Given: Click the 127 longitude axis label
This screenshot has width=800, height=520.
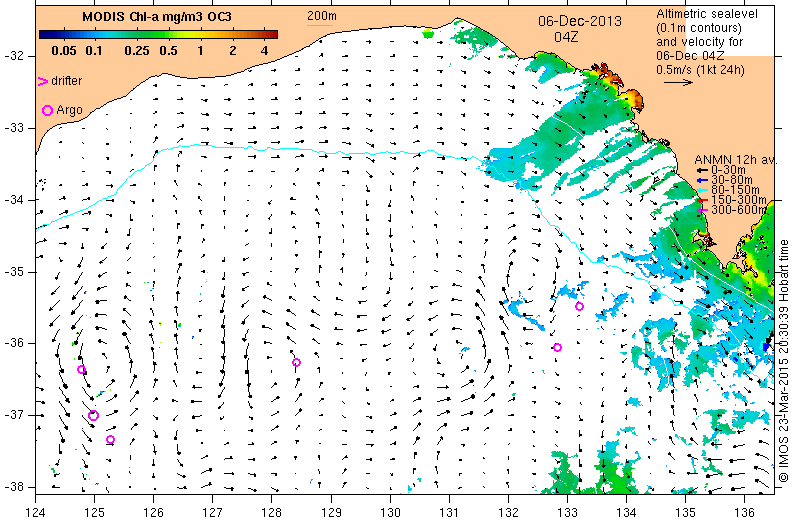Looking at the screenshot, I should [x=212, y=511].
